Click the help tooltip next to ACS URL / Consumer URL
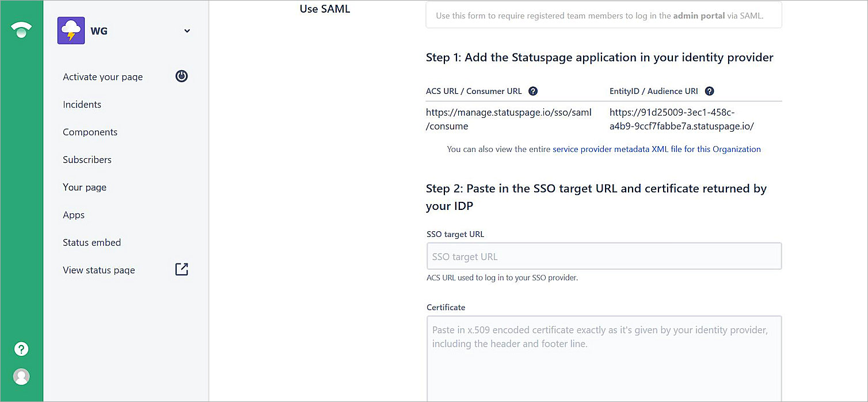The width and height of the screenshot is (868, 402). tap(533, 91)
